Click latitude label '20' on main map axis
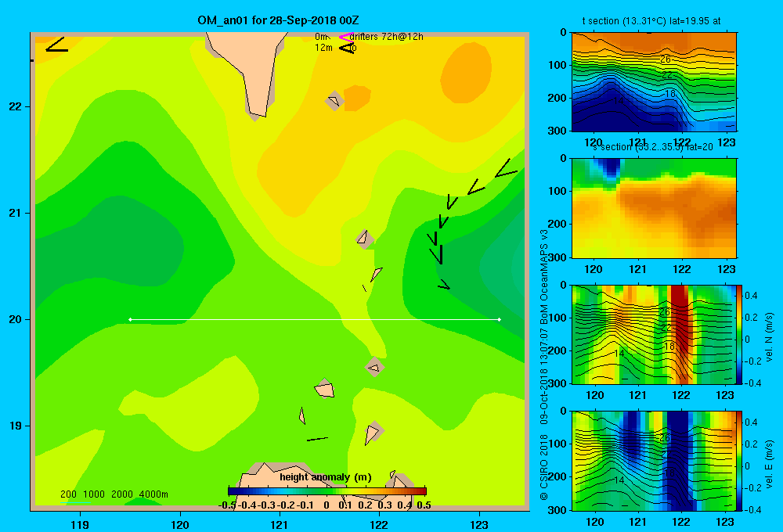This screenshot has width=783, height=532. [16, 319]
